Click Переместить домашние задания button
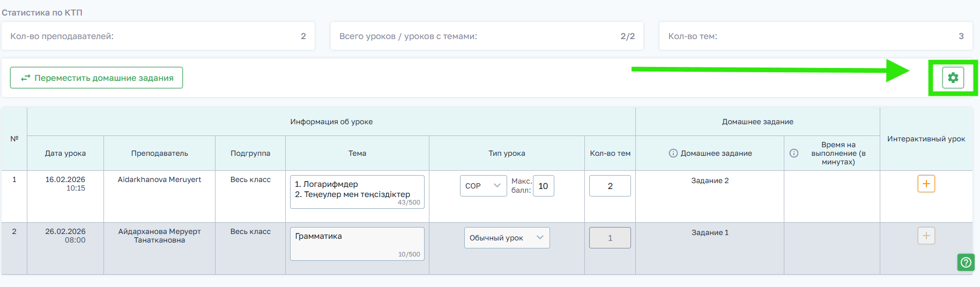 (96, 78)
